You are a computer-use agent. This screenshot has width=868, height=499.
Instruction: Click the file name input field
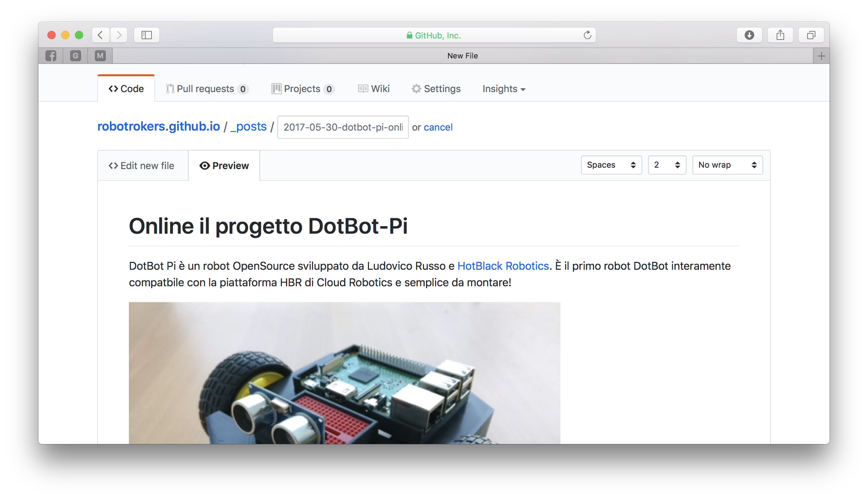[343, 127]
